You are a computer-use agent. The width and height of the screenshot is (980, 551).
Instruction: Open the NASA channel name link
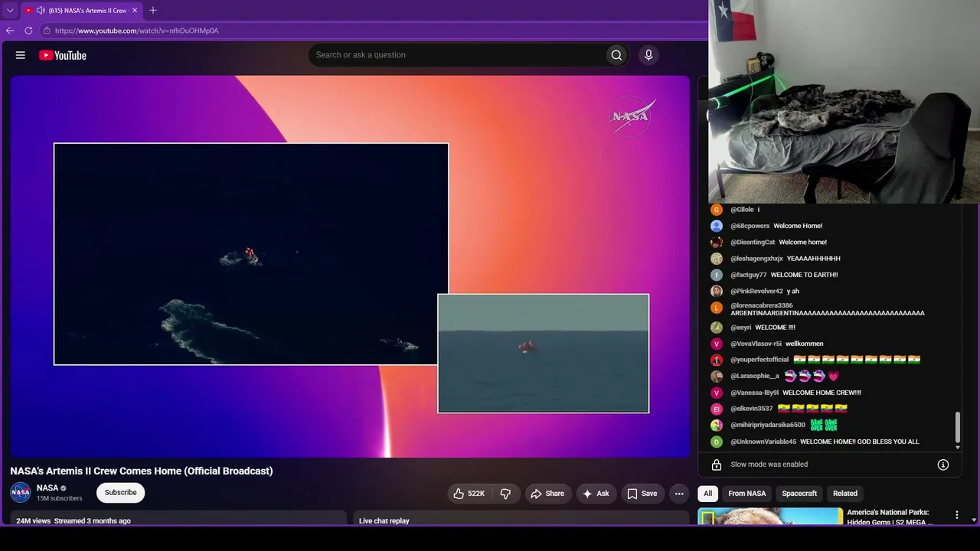pyautogui.click(x=47, y=487)
